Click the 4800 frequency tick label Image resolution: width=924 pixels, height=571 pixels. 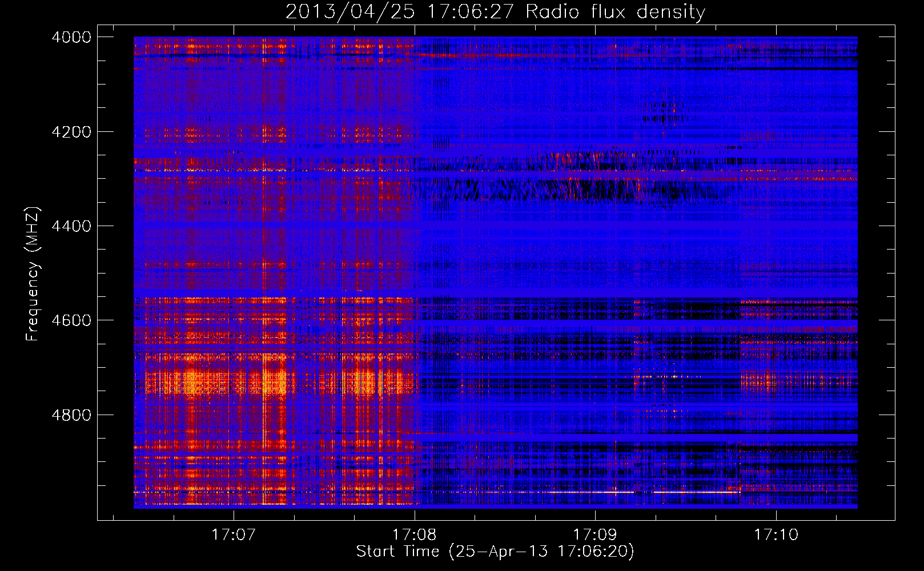(71, 415)
